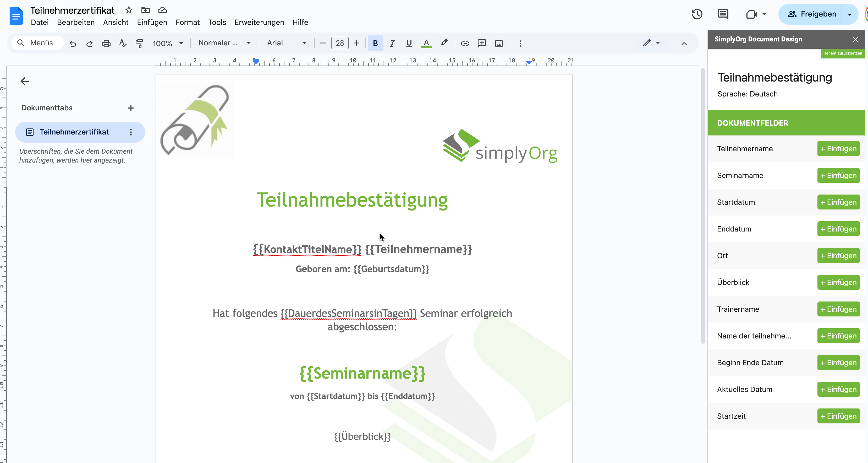Click the highlighter color pen icon
868x463 pixels.
pyautogui.click(x=444, y=43)
